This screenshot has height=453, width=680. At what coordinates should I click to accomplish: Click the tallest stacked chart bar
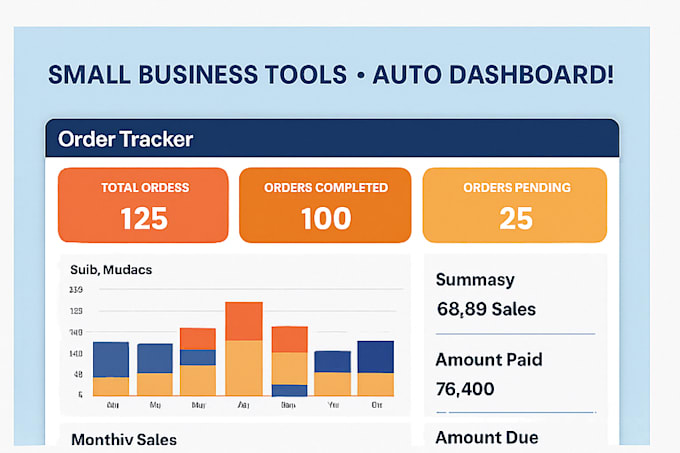pos(244,349)
